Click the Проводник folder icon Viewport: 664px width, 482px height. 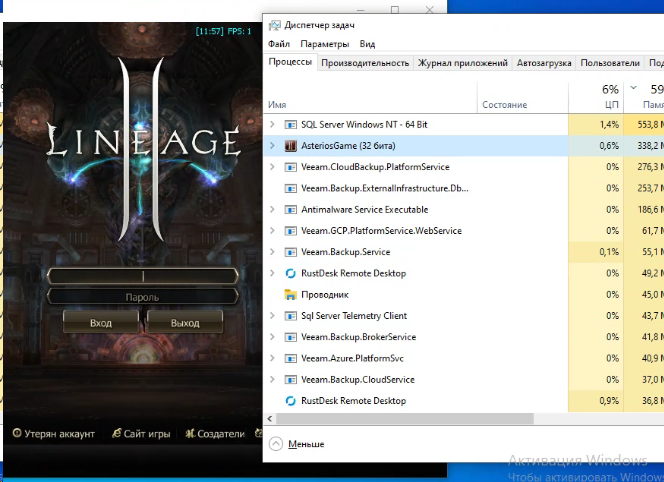291,295
